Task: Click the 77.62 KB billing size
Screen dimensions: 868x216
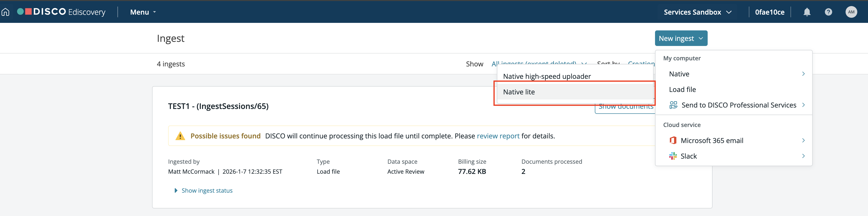Action: (472, 171)
